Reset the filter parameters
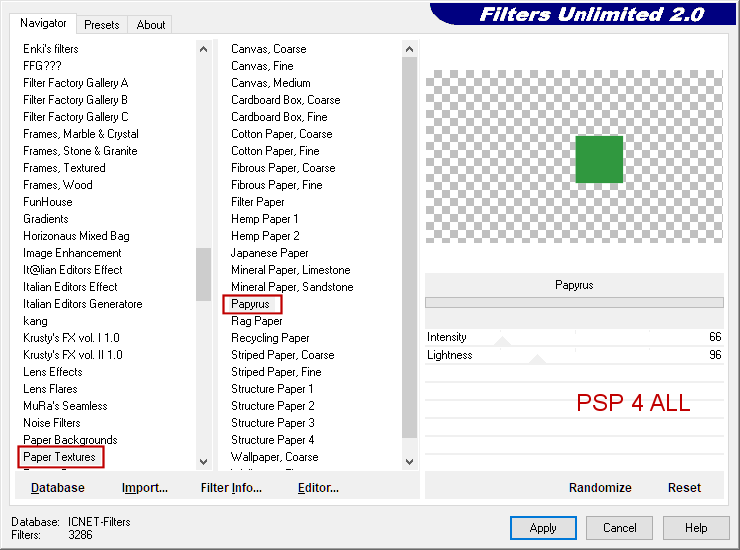 click(684, 488)
